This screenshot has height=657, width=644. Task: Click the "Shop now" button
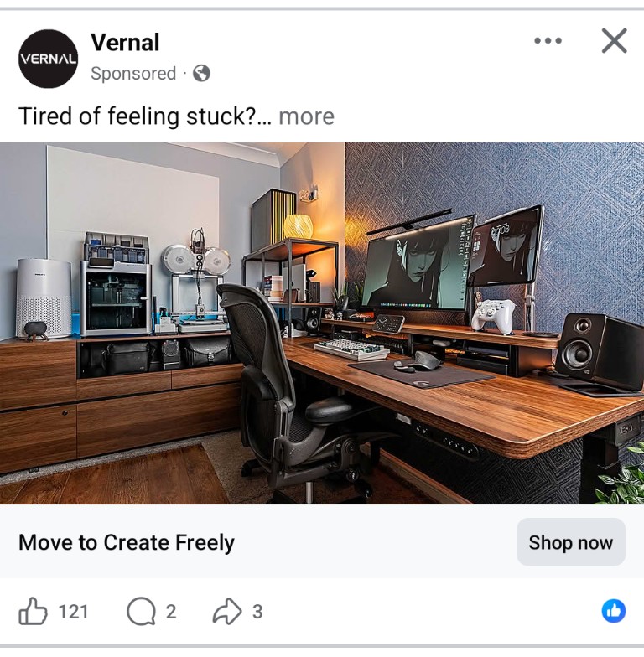pos(571,541)
